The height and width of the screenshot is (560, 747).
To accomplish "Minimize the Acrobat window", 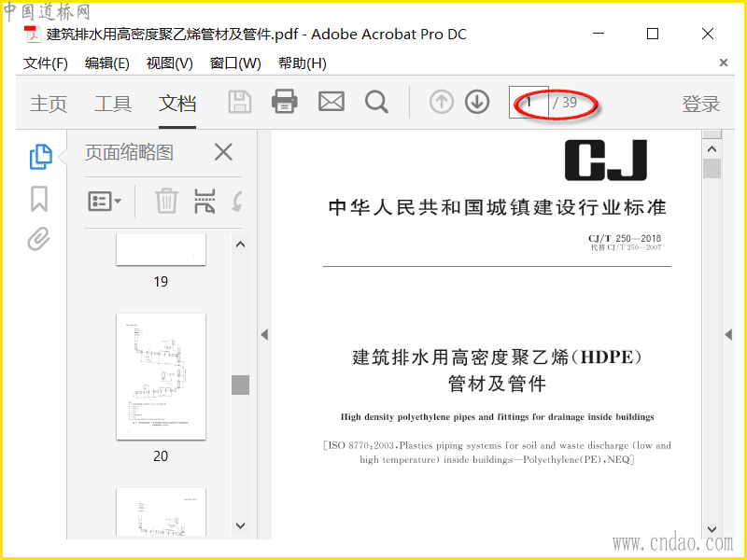I will tap(599, 34).
